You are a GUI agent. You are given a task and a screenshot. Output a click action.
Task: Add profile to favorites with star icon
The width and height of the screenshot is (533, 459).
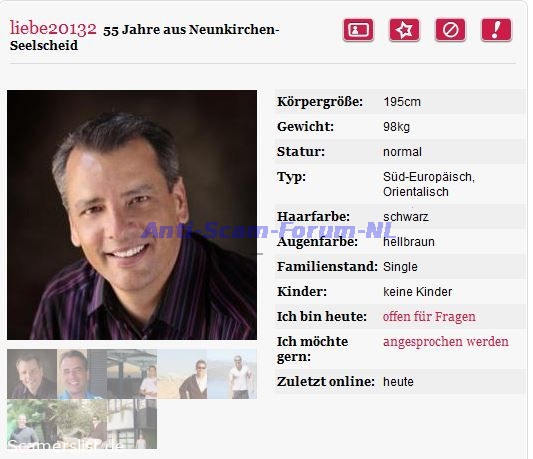[x=404, y=30]
